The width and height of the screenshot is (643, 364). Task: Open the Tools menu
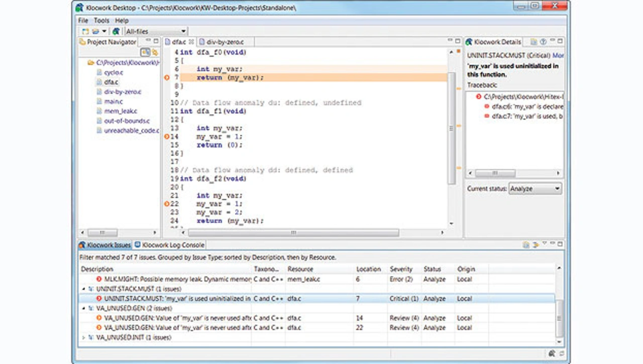coord(101,21)
